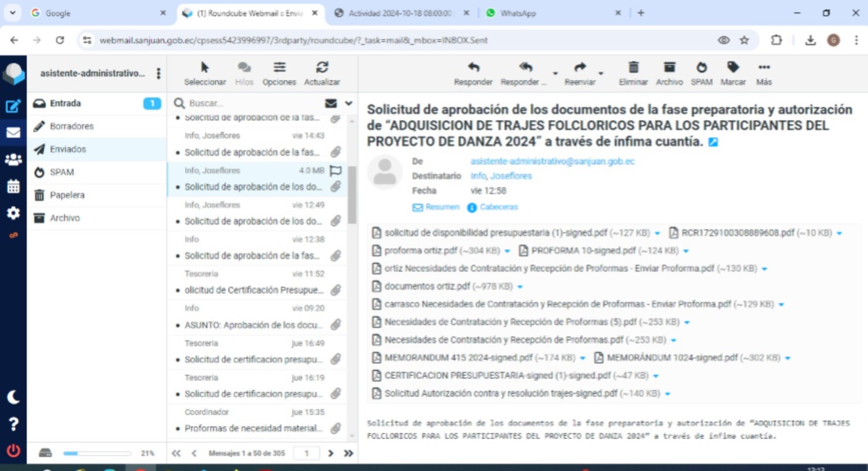Toggle dark mode moon icon
The width and height of the screenshot is (868, 471).
(x=13, y=397)
